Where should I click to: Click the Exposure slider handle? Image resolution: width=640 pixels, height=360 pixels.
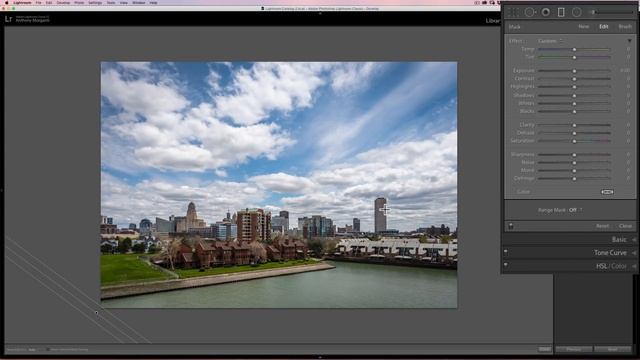pyautogui.click(x=574, y=71)
